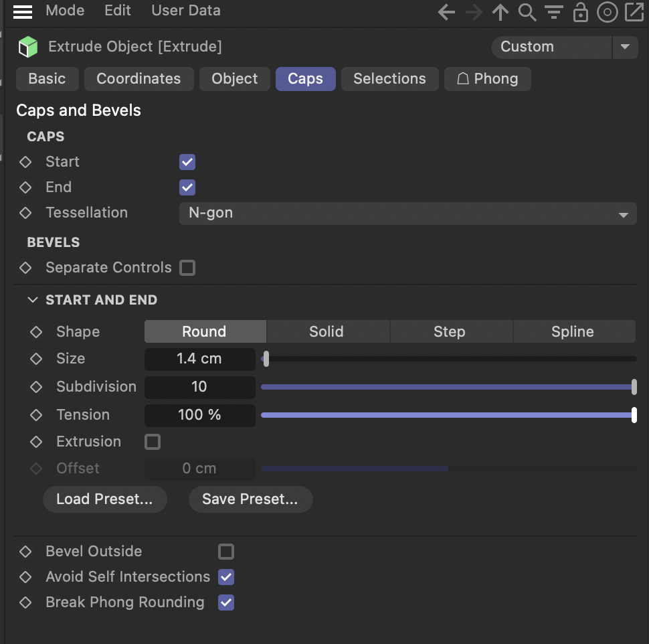Open the Custom preset dropdown

624,47
